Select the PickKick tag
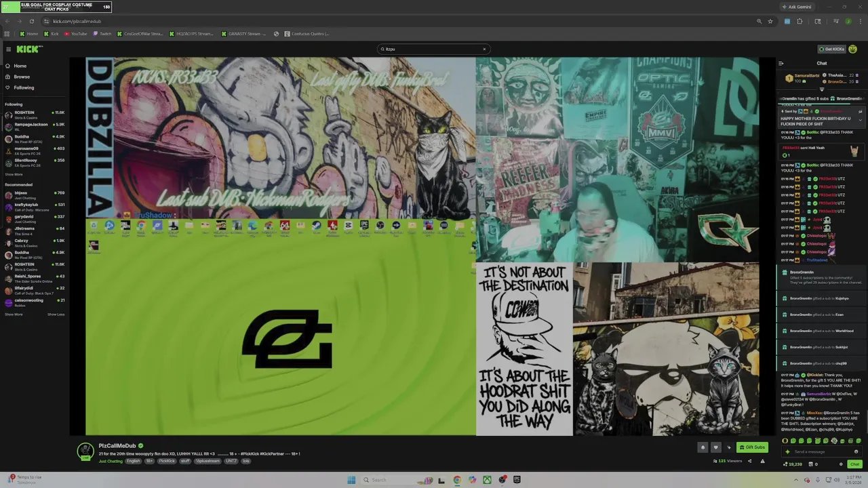This screenshot has width=868, height=488. (167, 461)
